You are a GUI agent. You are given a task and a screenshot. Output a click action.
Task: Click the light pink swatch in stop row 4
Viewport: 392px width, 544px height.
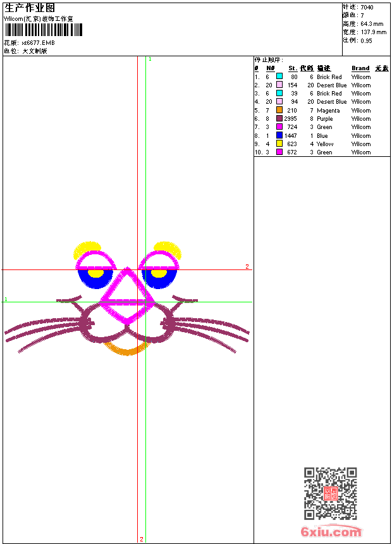click(x=279, y=101)
